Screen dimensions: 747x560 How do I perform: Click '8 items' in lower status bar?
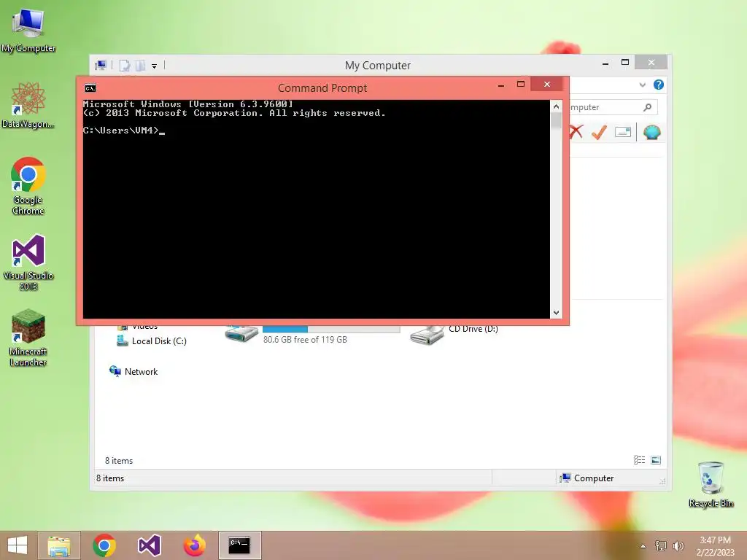coord(110,478)
